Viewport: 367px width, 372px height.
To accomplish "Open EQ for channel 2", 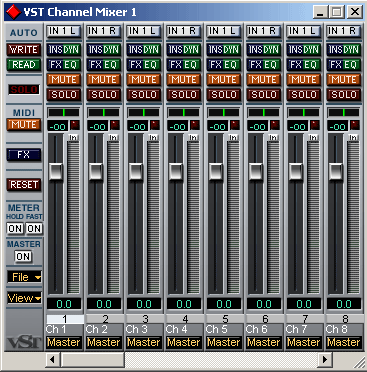I will (112, 65).
